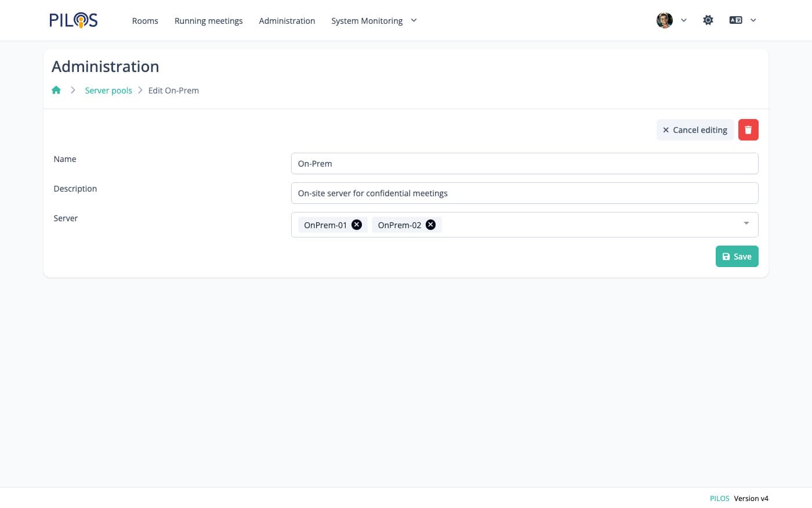Remove the OnPrem-02 server chip
This screenshot has width=812, height=508.
(x=431, y=225)
